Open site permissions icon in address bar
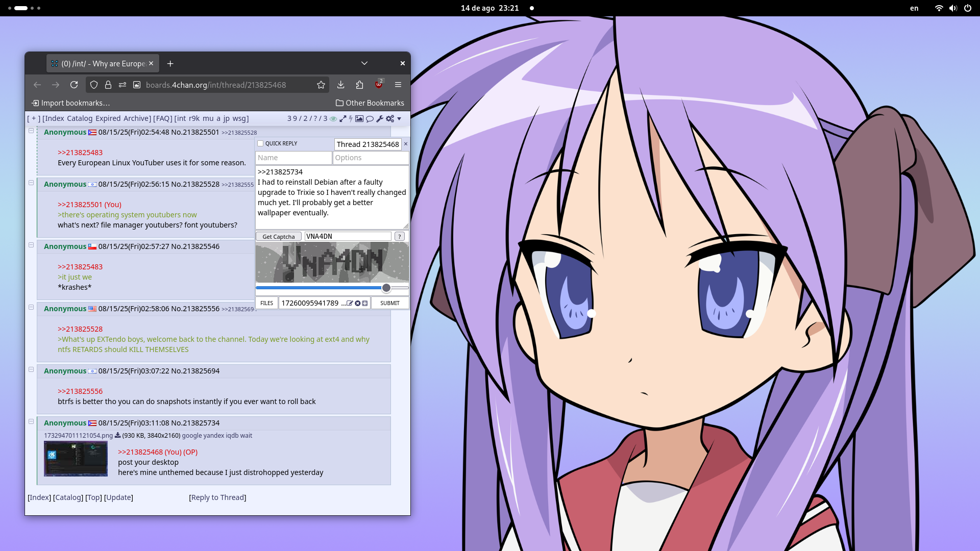This screenshot has height=551, width=980. click(x=122, y=85)
